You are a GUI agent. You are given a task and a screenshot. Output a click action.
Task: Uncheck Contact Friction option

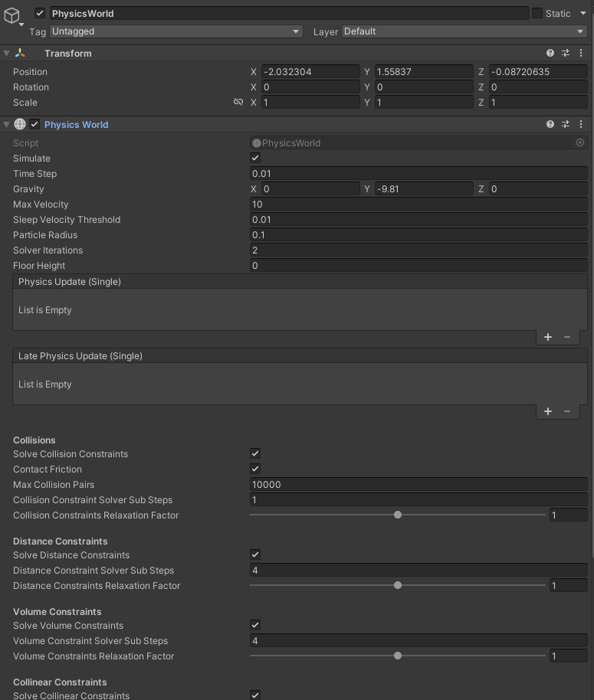click(x=256, y=469)
